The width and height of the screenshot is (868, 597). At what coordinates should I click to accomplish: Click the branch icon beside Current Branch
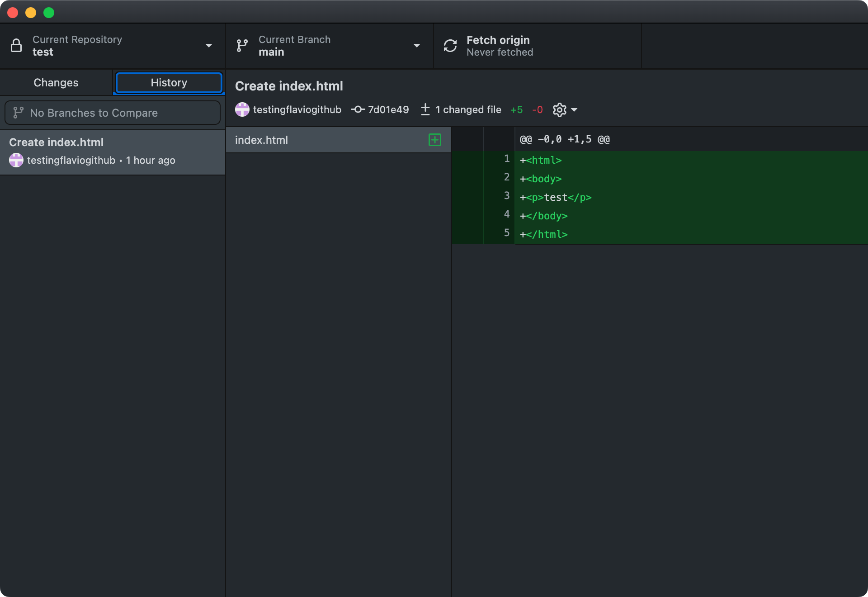coord(242,46)
